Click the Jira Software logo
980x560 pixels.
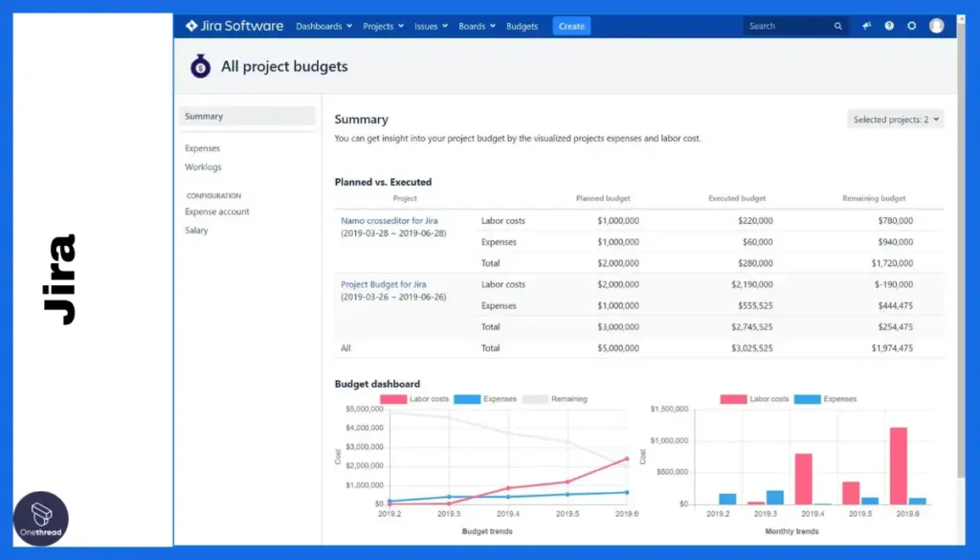(234, 26)
